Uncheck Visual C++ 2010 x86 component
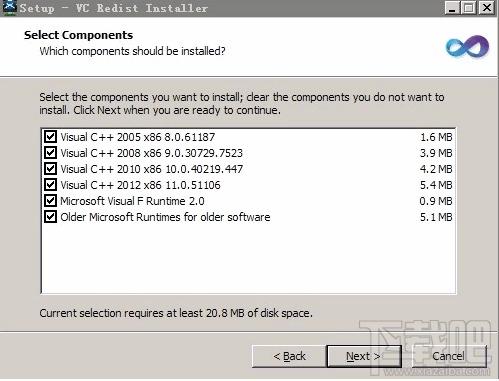Screen dimensions: 499x381 click(50, 169)
